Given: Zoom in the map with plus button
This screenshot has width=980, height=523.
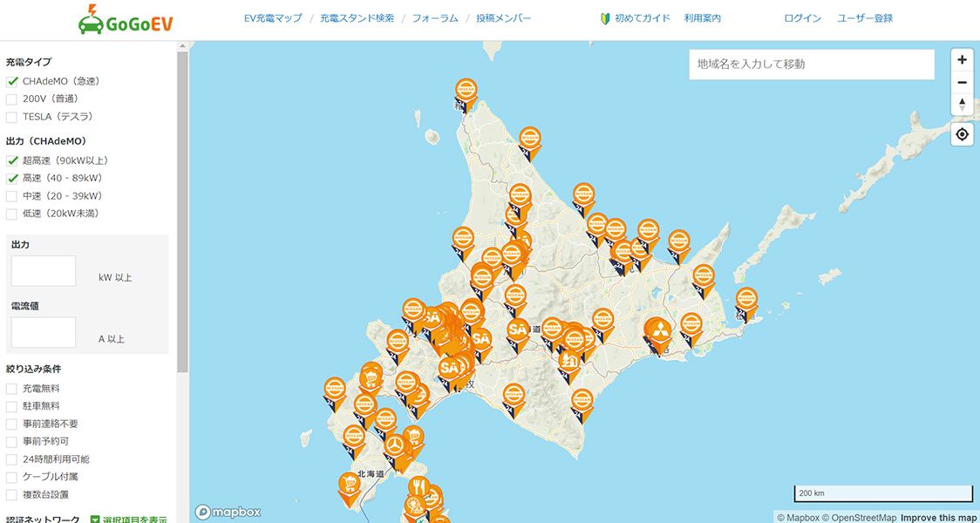Looking at the screenshot, I should coord(962,60).
